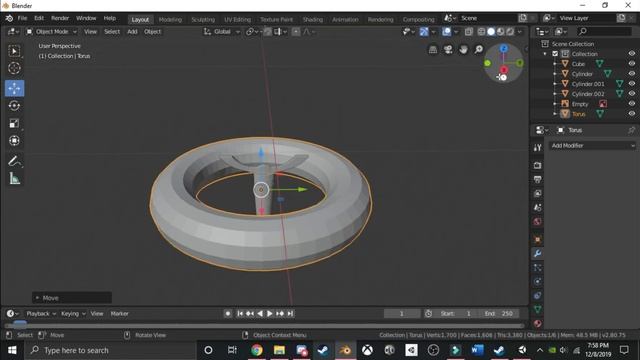This screenshot has width=640, height=360.
Task: Jump to the timeline end frame
Action: coord(290,313)
